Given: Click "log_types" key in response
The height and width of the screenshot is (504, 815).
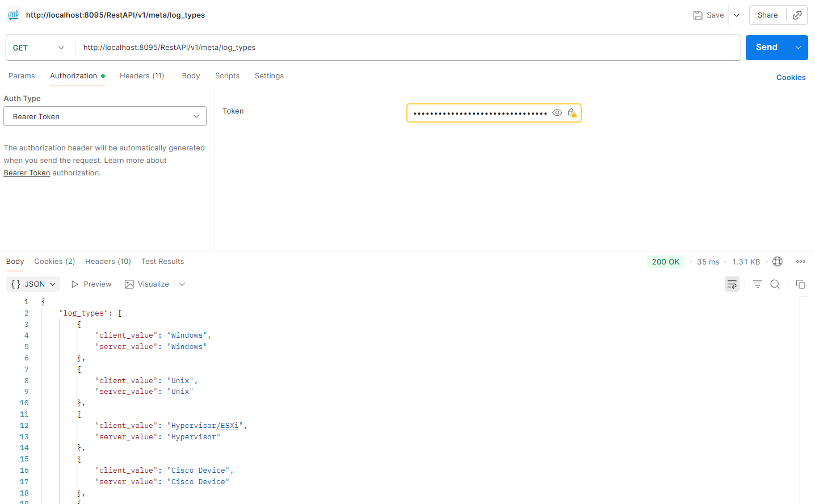Looking at the screenshot, I should point(83,313).
